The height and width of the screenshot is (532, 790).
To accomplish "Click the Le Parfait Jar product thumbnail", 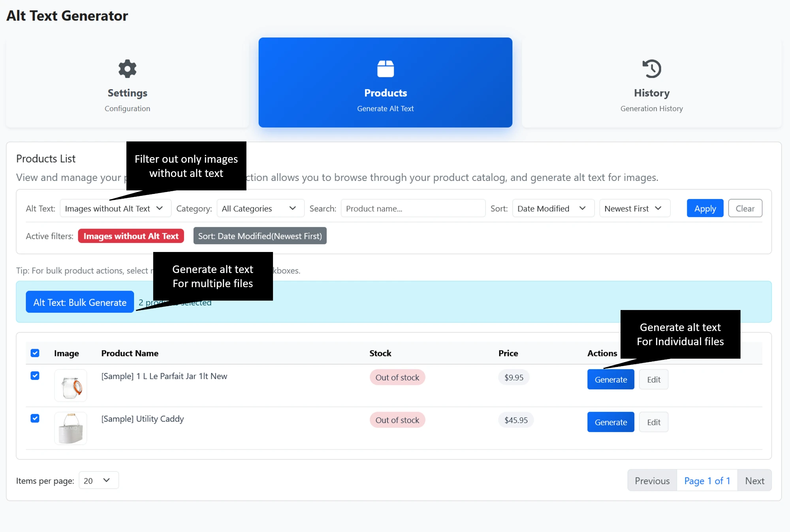I will tap(70, 385).
